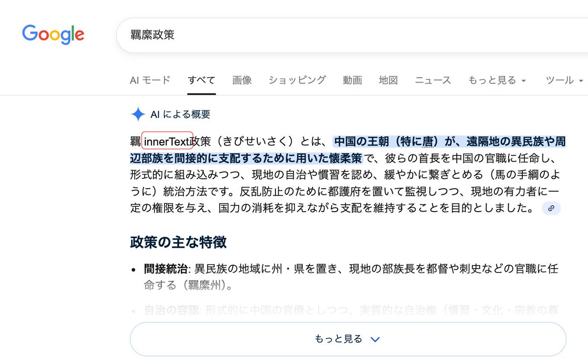Select the すべて tab
This screenshot has height=364, width=588.
coord(201,80)
